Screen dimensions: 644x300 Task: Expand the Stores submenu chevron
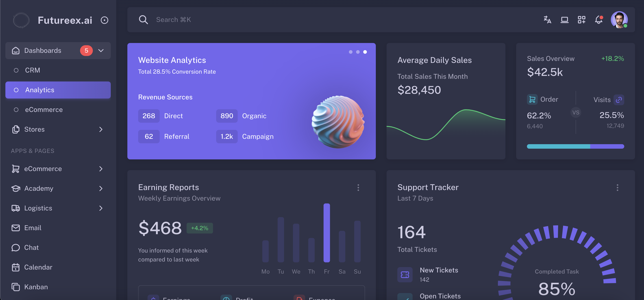tap(101, 129)
